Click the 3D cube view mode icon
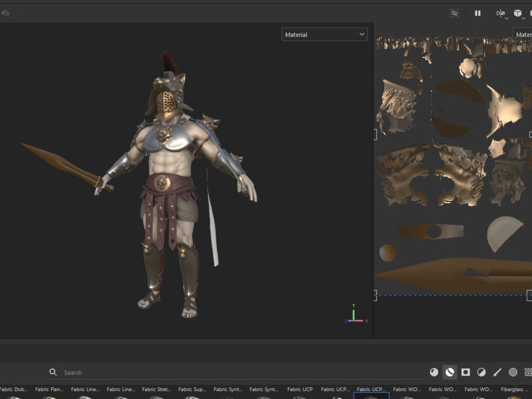Image resolution: width=532 pixels, height=399 pixels. click(518, 13)
